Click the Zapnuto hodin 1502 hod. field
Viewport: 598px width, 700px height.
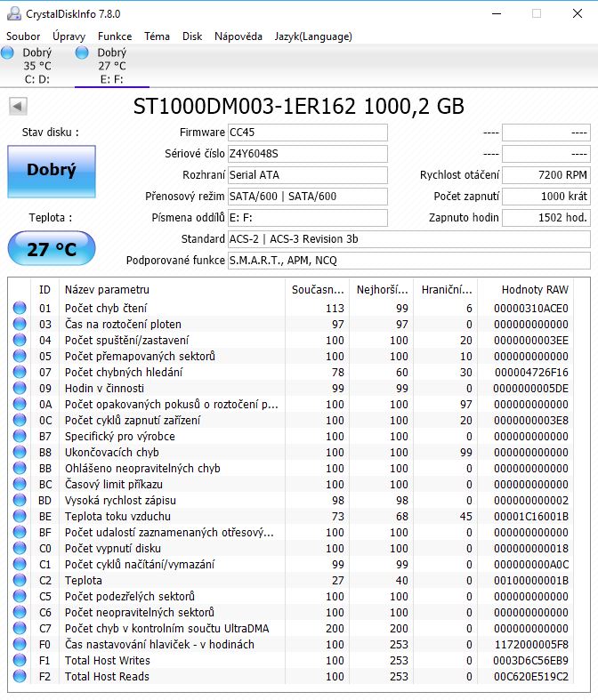[545, 218]
